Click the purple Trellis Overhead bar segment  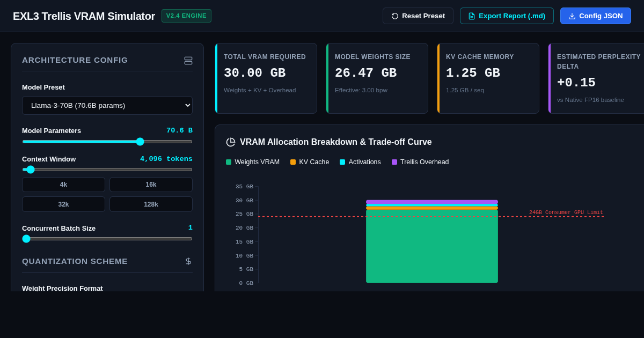432,202
